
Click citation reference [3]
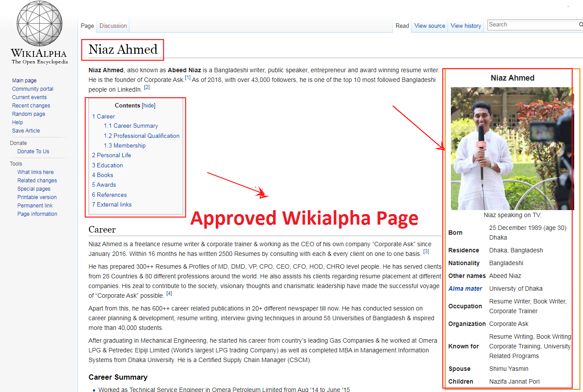click(x=426, y=252)
